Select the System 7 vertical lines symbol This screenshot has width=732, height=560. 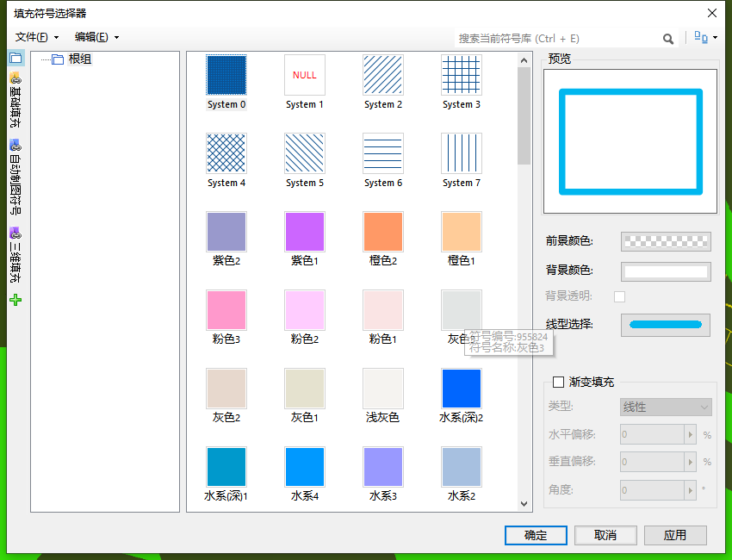[462, 153]
